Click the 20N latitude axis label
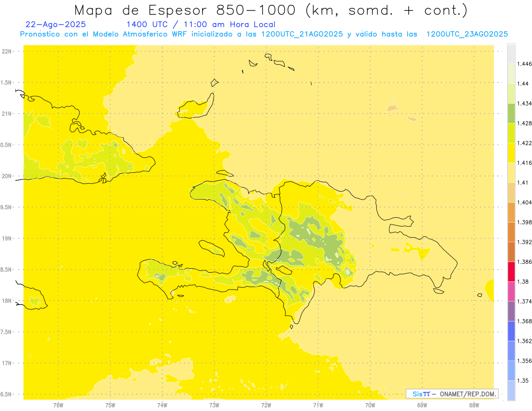Image resolution: width=532 pixels, height=411 pixels. point(7,176)
